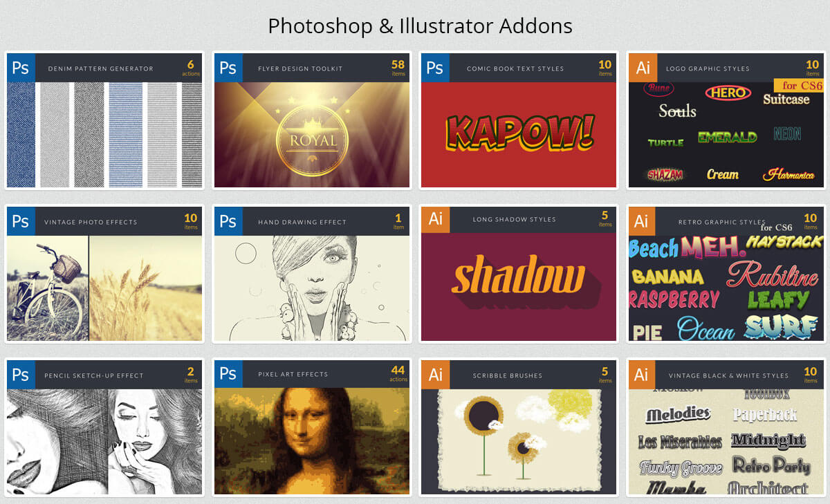Open the sunflower scribble brushes preview
Screen dimensions: 830x504
[519, 441]
